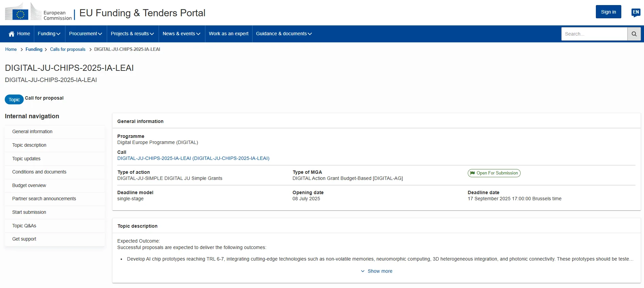Jump to Conditions and documents
The image size is (644, 288).
tap(55, 172)
